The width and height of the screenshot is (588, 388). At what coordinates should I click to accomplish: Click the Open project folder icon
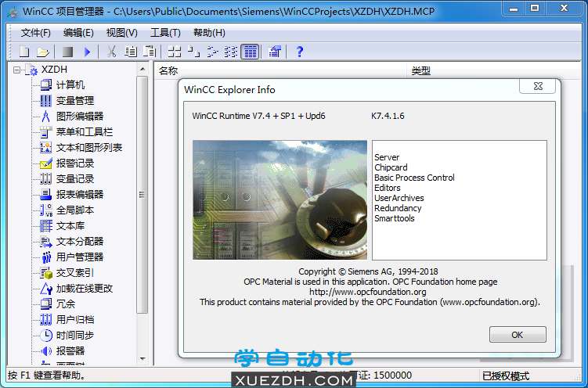[43, 52]
